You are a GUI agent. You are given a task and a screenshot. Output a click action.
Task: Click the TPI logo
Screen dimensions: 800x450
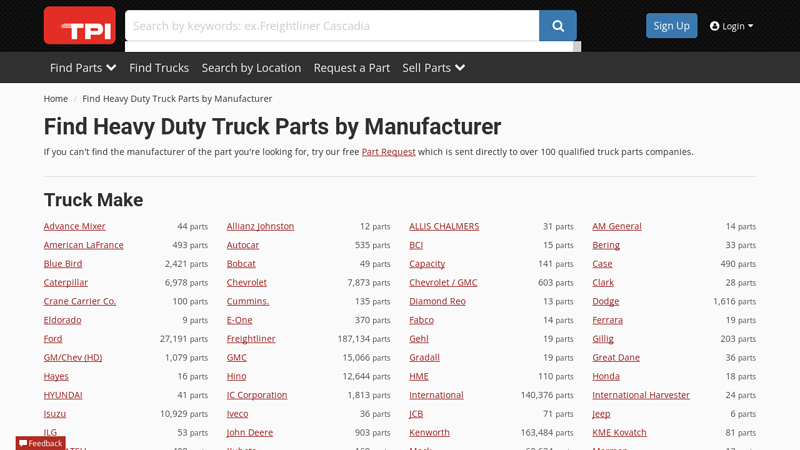(80, 26)
